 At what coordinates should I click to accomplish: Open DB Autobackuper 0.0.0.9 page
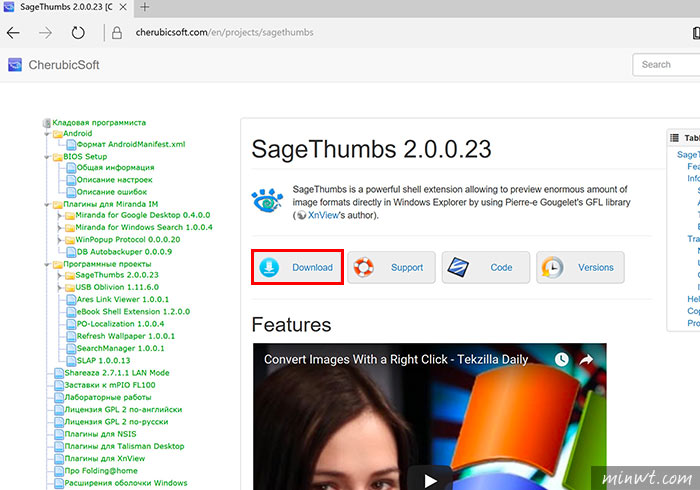pyautogui.click(x=124, y=252)
